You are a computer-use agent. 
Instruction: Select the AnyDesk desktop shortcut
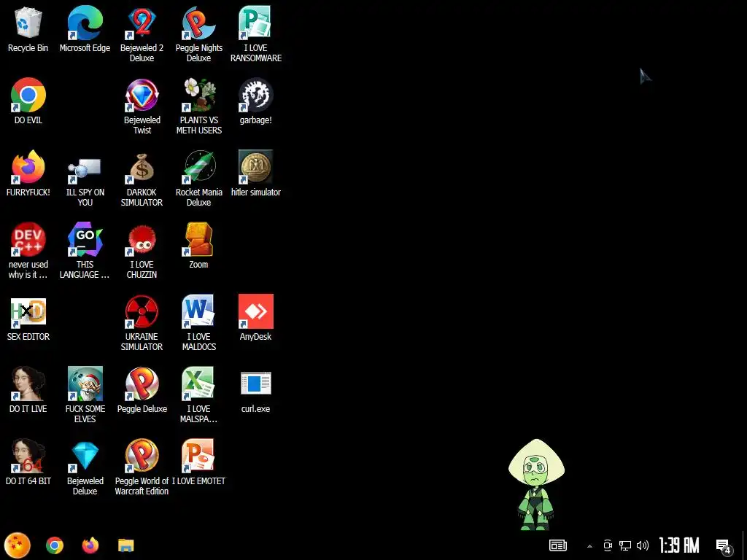tap(256, 318)
